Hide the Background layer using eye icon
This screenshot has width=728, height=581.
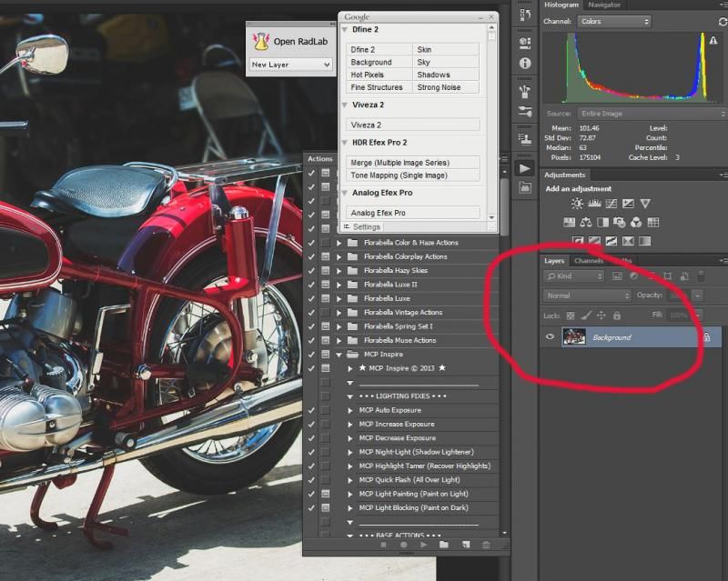[550, 337]
